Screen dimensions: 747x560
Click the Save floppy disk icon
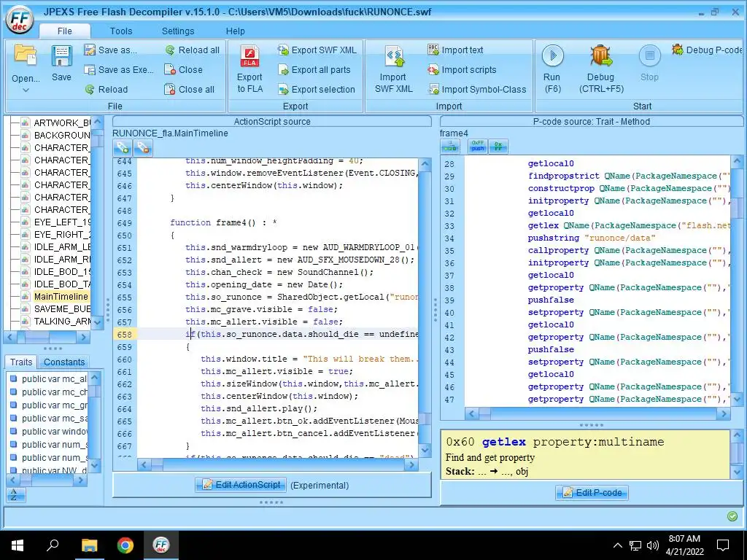click(x=61, y=56)
